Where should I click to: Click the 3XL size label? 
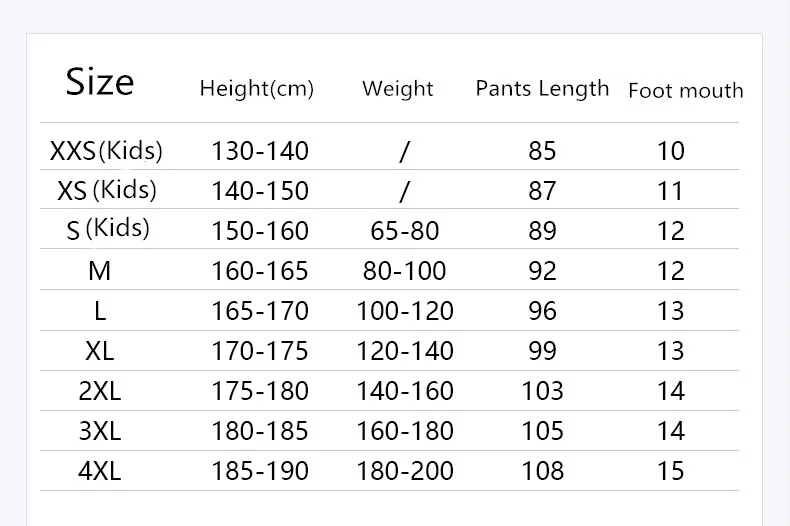coord(100,431)
